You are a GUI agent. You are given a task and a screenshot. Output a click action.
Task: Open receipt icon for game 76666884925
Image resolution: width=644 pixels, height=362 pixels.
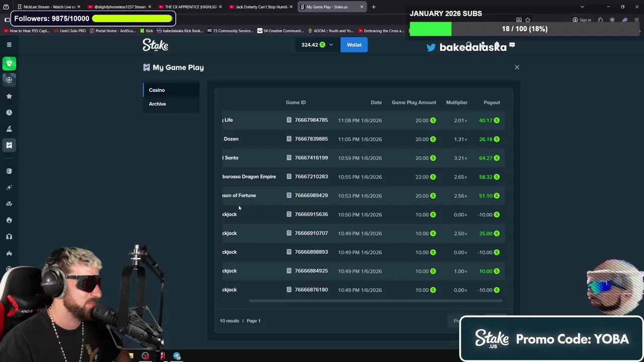pyautogui.click(x=289, y=271)
